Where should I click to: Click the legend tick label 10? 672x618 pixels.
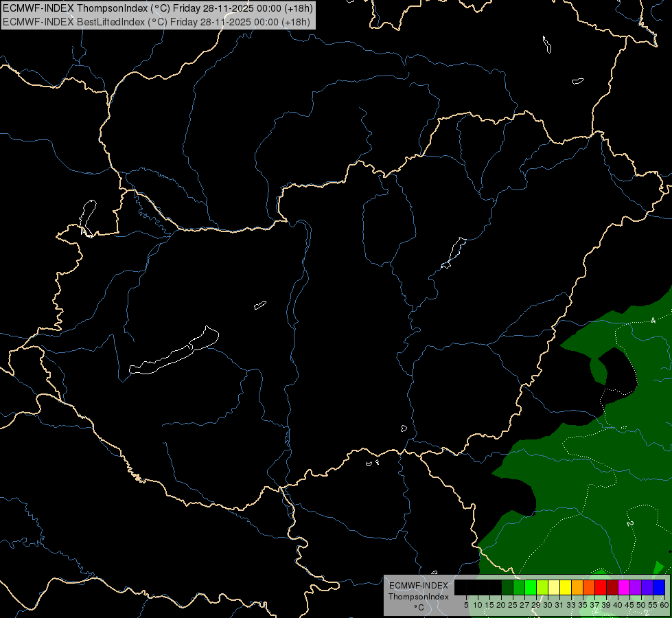[x=478, y=605]
